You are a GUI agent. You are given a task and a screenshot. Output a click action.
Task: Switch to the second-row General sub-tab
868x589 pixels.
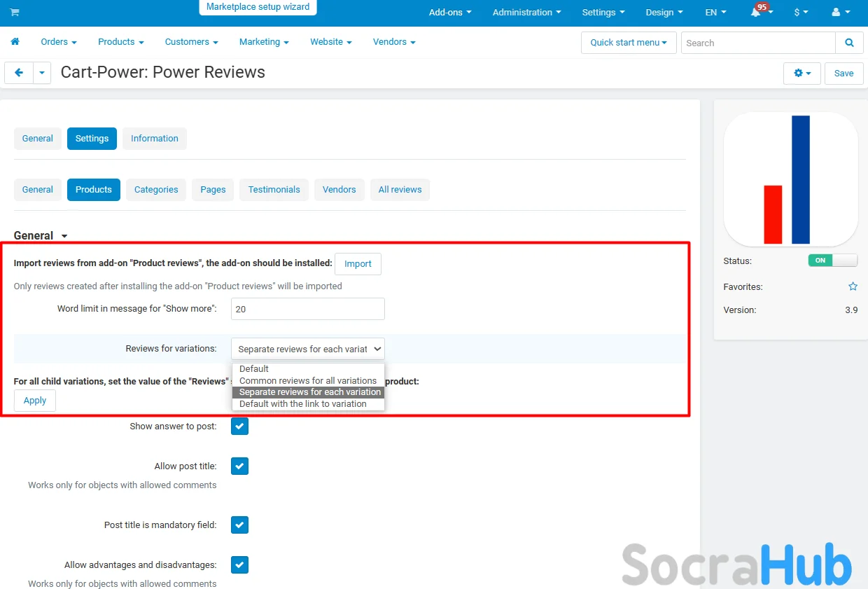(x=38, y=190)
